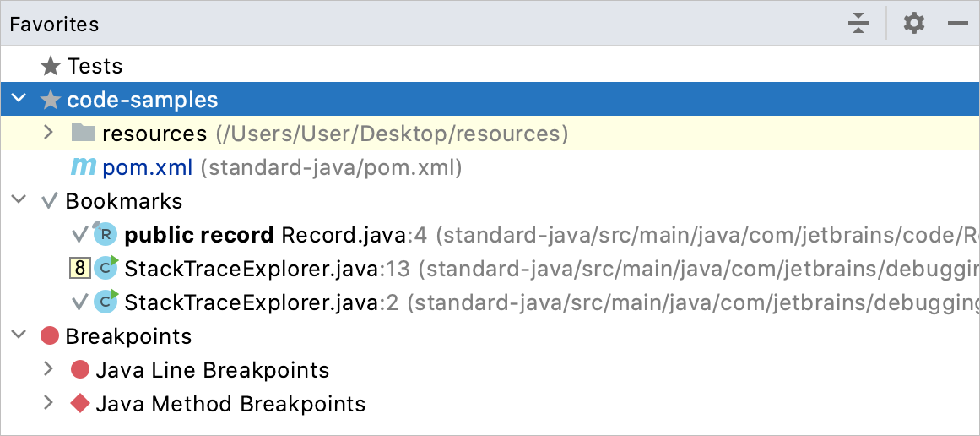This screenshot has width=980, height=436.
Task: Click the checkmark beside Record.java:4 bookmark
Action: point(79,235)
